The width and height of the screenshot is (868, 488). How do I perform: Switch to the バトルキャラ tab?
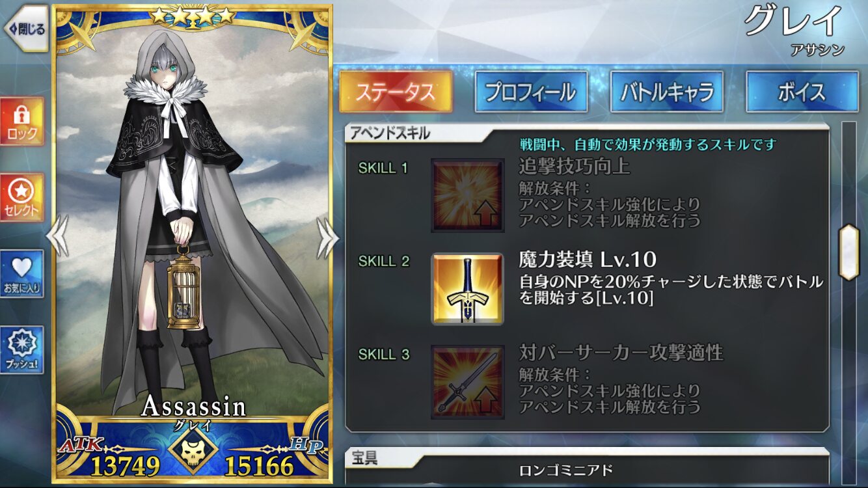click(666, 92)
